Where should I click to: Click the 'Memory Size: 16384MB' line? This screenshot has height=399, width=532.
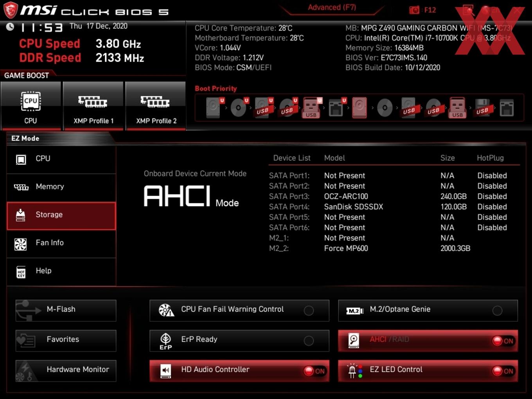click(385, 48)
